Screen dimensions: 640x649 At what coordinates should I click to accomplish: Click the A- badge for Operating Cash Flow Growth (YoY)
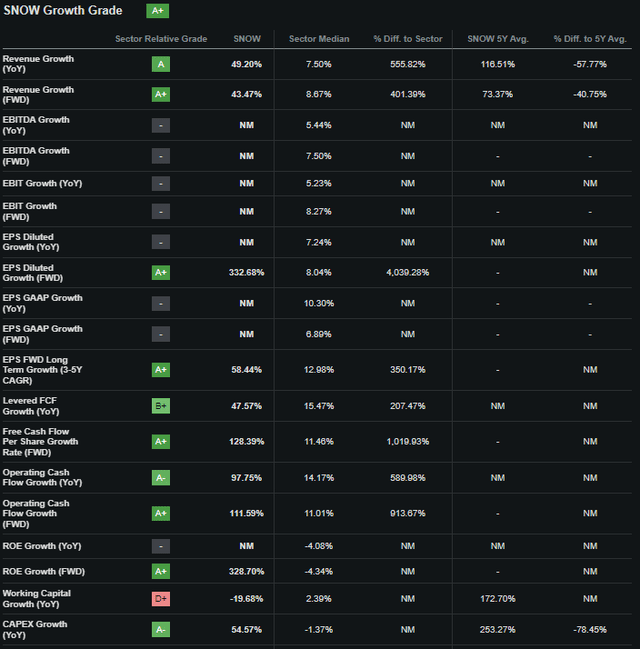161,478
